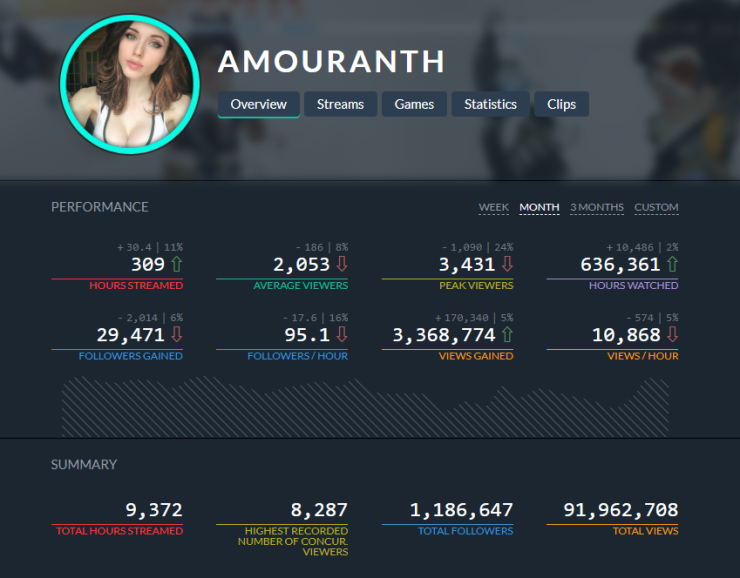This screenshot has width=740, height=578.
Task: Open the Clips tab
Action: pyautogui.click(x=561, y=104)
